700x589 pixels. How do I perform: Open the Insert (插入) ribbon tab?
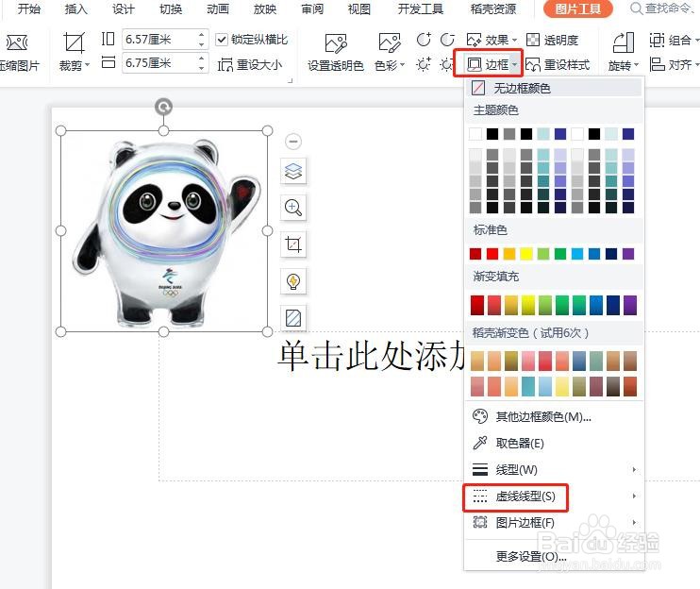coord(75,8)
